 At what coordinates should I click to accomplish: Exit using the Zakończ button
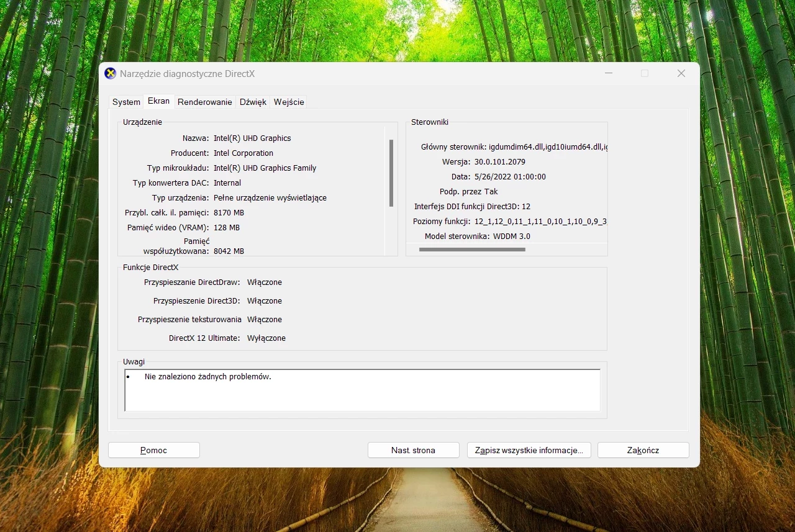[643, 450]
